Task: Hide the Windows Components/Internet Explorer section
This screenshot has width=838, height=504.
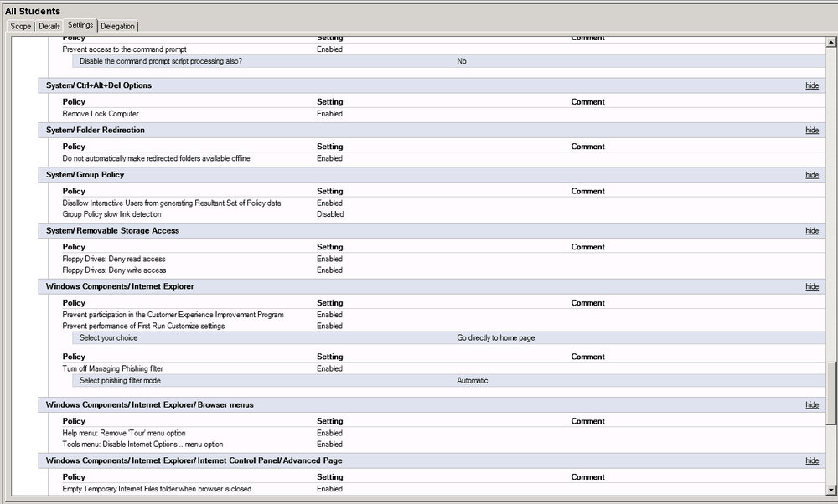Action: click(x=812, y=286)
